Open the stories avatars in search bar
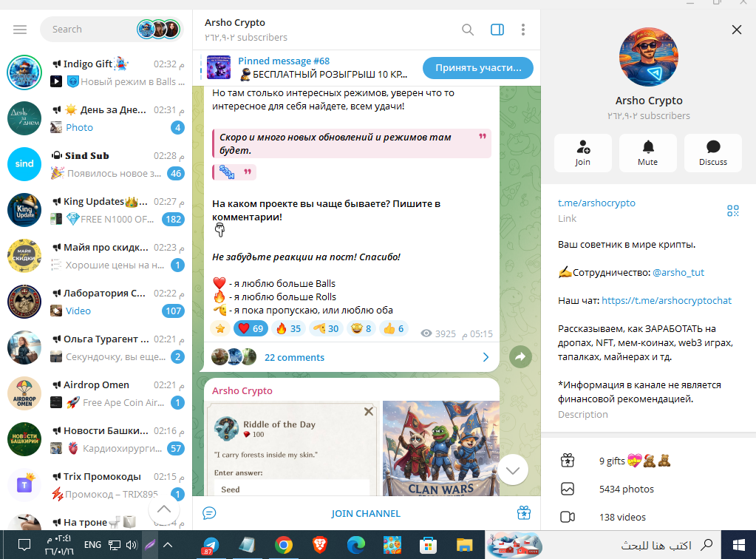756x559 pixels. click(158, 30)
